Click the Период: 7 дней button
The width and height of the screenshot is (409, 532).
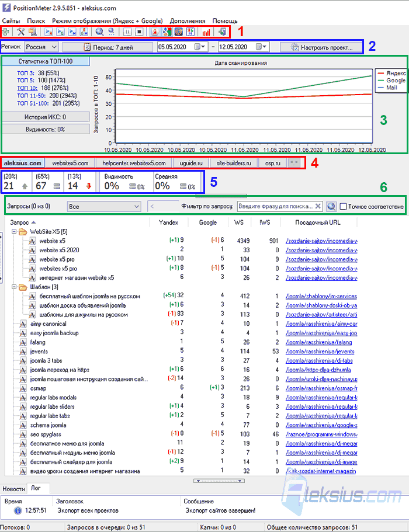pyautogui.click(x=108, y=47)
